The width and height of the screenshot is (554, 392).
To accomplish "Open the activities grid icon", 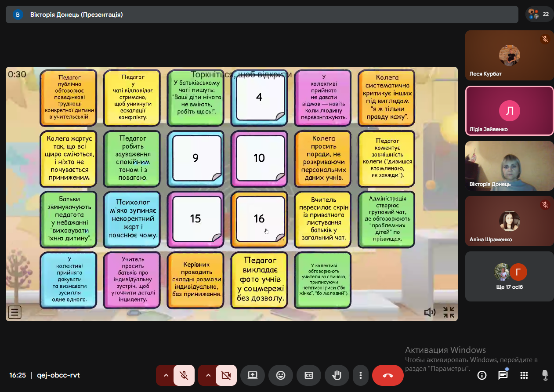I will 524,375.
